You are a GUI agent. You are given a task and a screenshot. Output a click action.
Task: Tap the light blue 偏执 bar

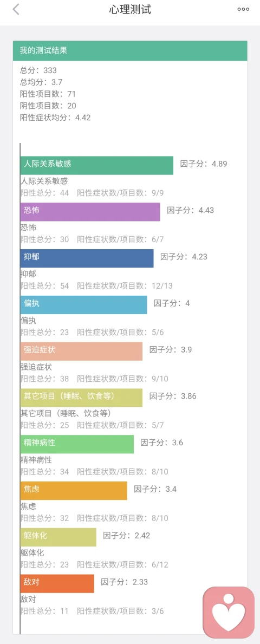(84, 304)
